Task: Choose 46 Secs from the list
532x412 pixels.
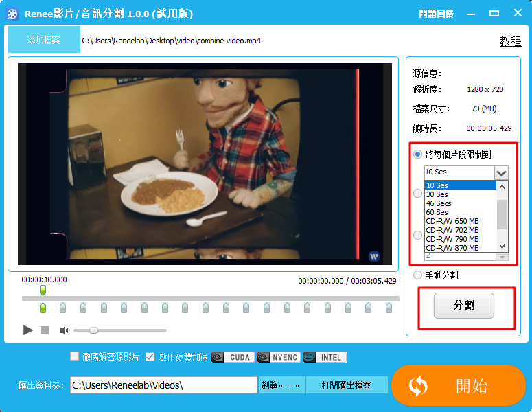Action: click(461, 203)
